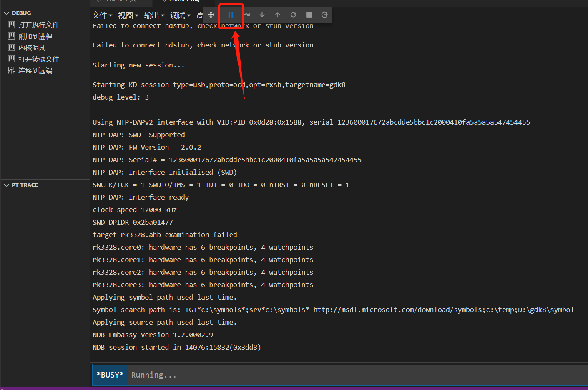This screenshot has height=390, width=588.
Task: Start 内核调试 from the sidebar
Action: point(32,48)
